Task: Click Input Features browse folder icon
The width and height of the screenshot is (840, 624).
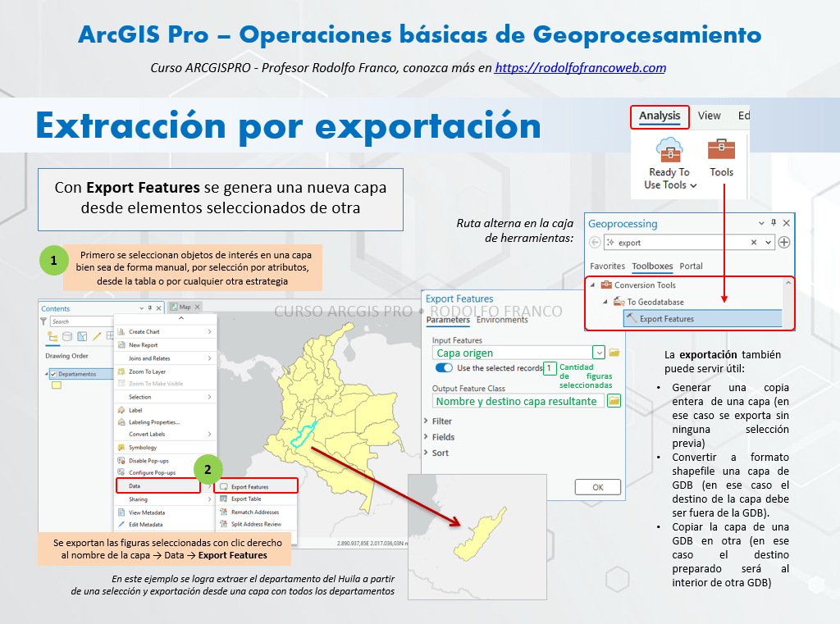Action: click(614, 353)
